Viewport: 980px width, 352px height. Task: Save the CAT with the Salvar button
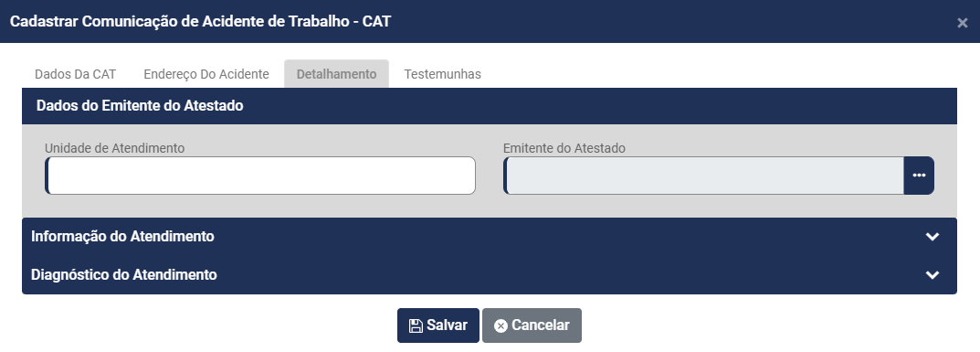click(438, 325)
